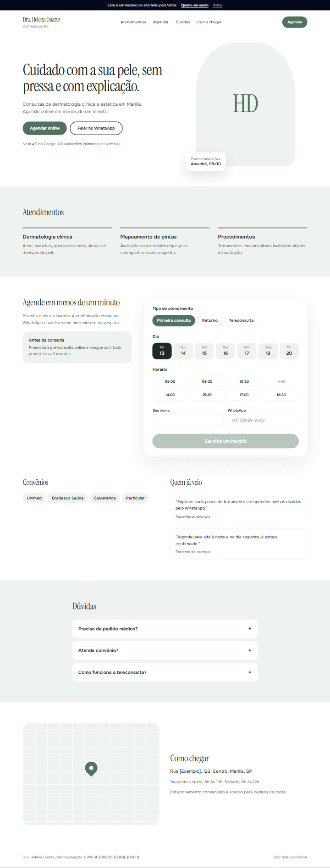Choose day Qua 14
This screenshot has width=330, height=868.
tap(183, 351)
